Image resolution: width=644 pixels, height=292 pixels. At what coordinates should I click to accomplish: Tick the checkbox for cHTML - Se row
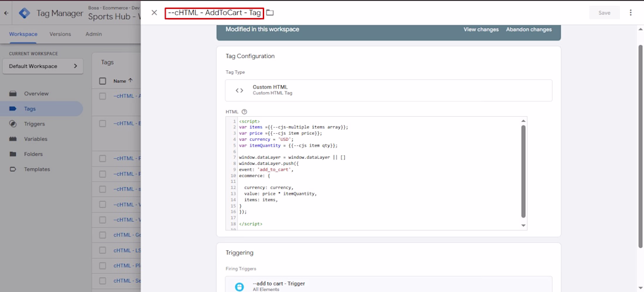click(x=102, y=281)
